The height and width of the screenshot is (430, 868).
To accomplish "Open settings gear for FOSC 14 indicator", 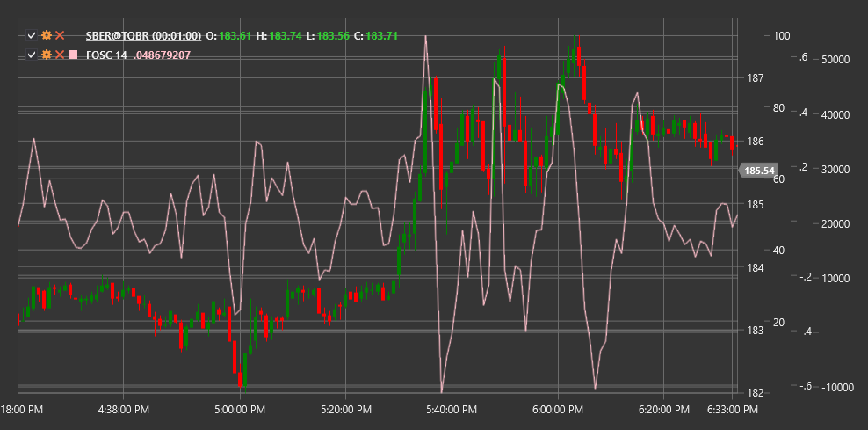I will coord(47,55).
